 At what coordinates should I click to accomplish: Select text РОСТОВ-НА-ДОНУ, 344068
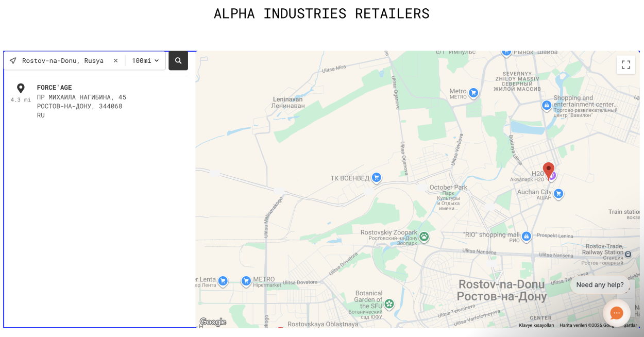tap(80, 106)
